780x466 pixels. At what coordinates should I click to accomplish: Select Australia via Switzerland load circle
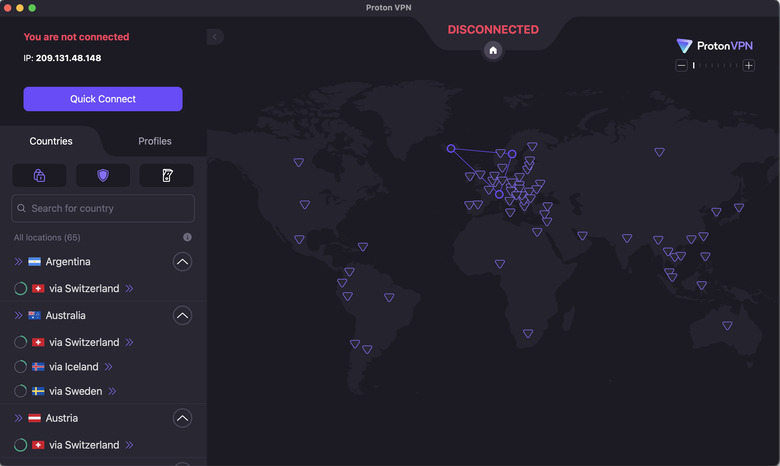[20, 342]
